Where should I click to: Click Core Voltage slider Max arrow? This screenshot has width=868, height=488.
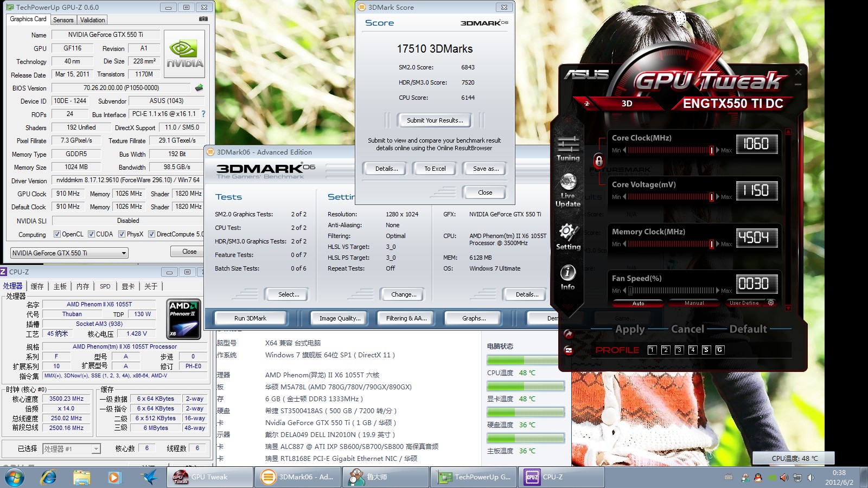(x=718, y=197)
